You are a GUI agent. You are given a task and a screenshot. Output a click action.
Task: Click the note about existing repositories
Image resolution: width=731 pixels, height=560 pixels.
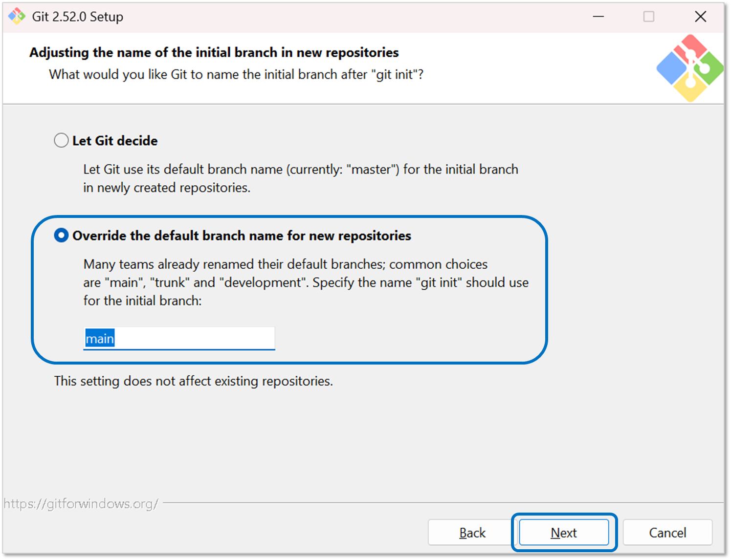coord(194,381)
